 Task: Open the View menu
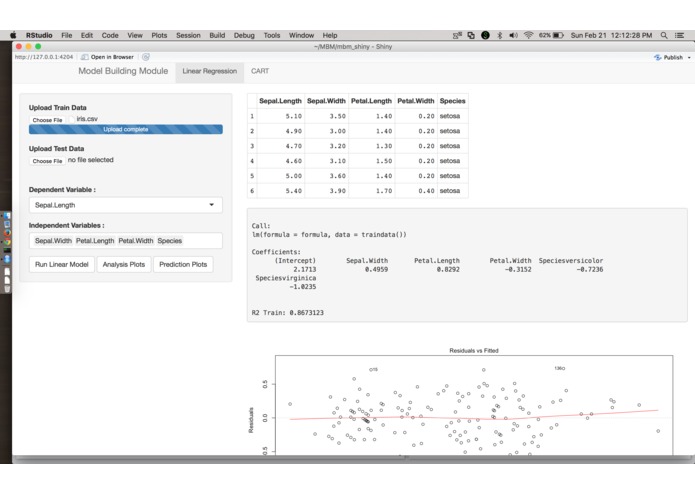[135, 35]
